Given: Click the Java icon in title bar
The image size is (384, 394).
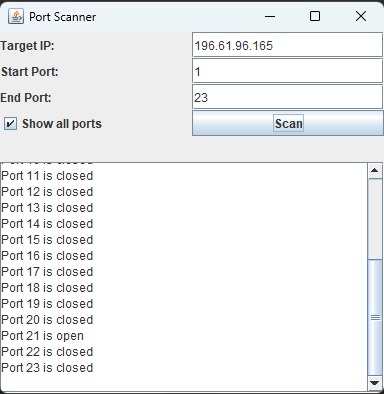Looking at the screenshot, I should (16, 16).
